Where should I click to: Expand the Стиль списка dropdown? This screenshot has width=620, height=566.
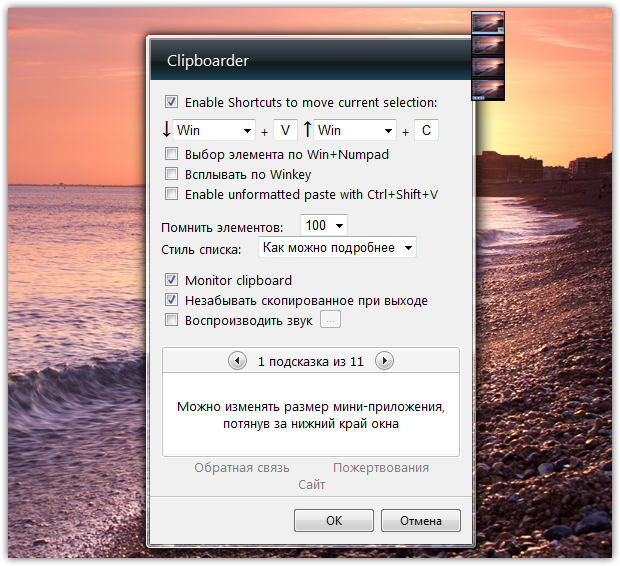[337, 248]
